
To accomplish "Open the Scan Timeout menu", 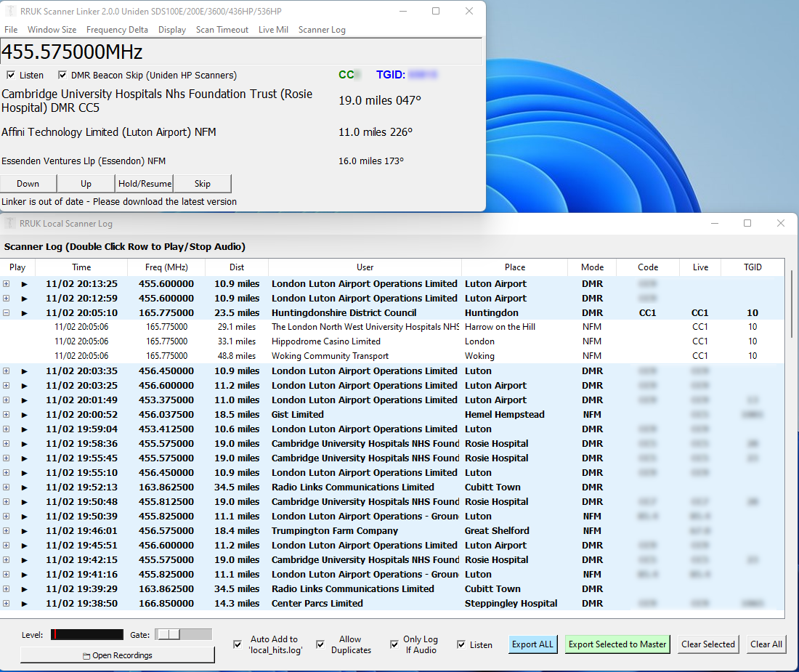I will tap(221, 30).
